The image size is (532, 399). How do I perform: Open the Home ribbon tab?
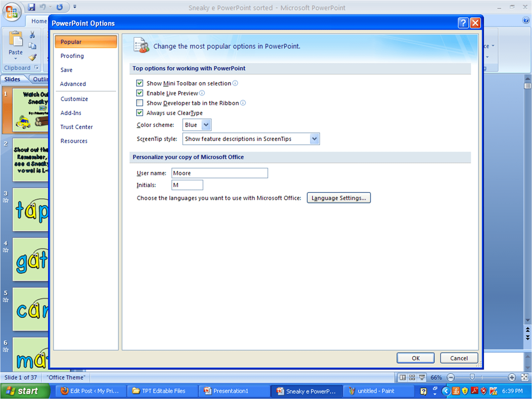[x=38, y=21]
